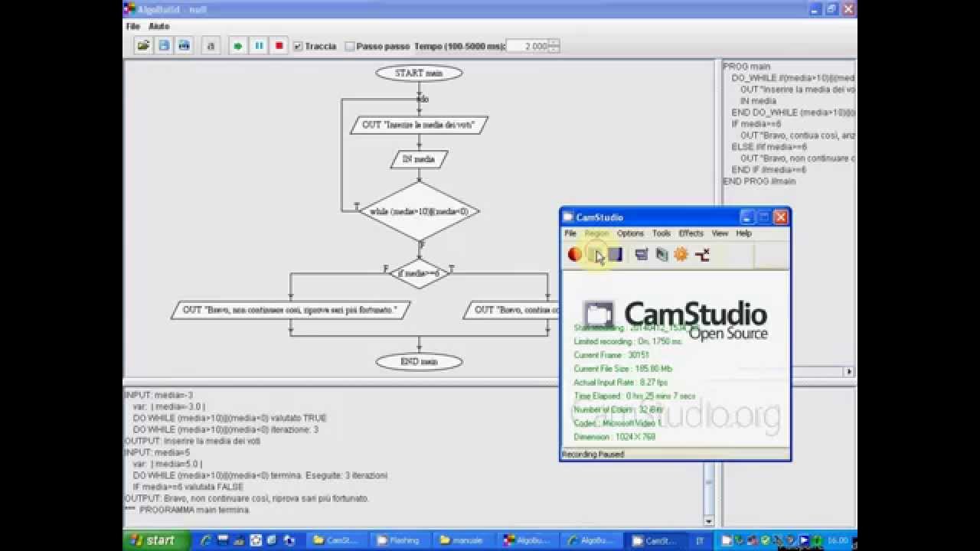Select the if media>=6 decision diamond
Screen dimensions: 980x551
420,273
